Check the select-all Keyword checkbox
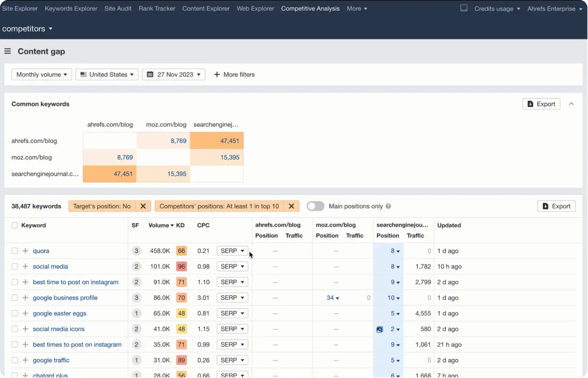The image size is (588, 378). click(x=15, y=225)
